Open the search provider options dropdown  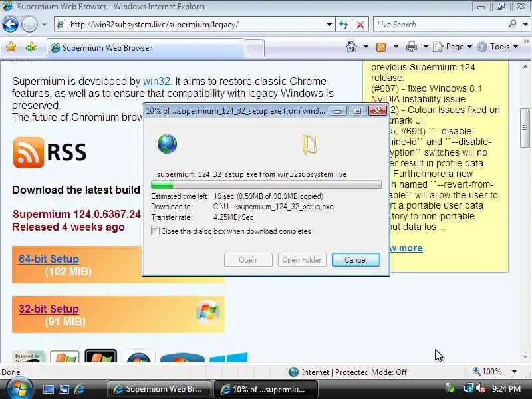pyautogui.click(x=525, y=25)
